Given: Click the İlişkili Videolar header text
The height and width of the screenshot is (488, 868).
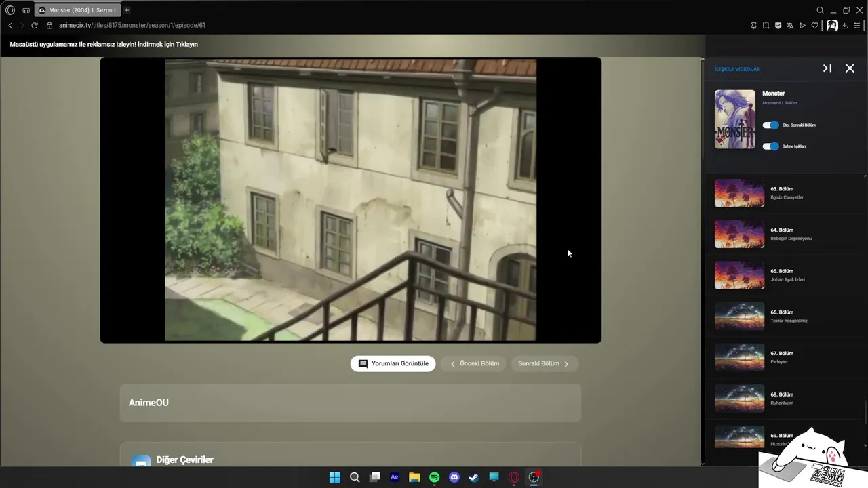Looking at the screenshot, I should (x=737, y=69).
